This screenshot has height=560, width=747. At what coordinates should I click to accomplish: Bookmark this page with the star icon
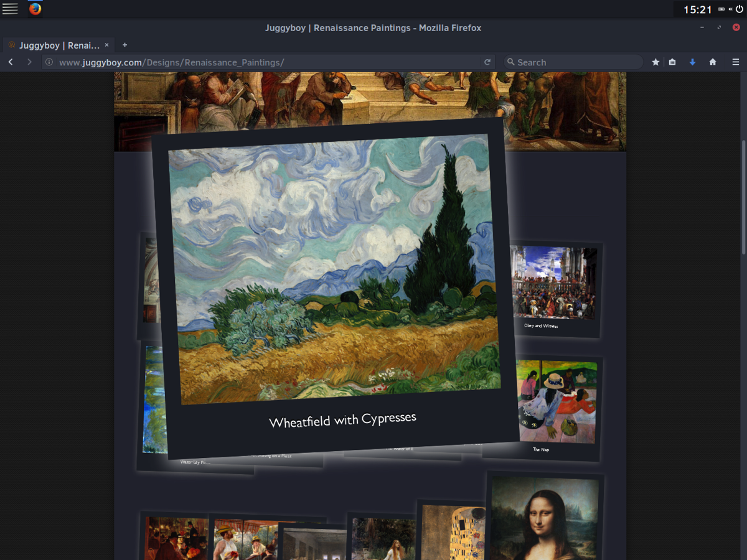[x=655, y=62]
